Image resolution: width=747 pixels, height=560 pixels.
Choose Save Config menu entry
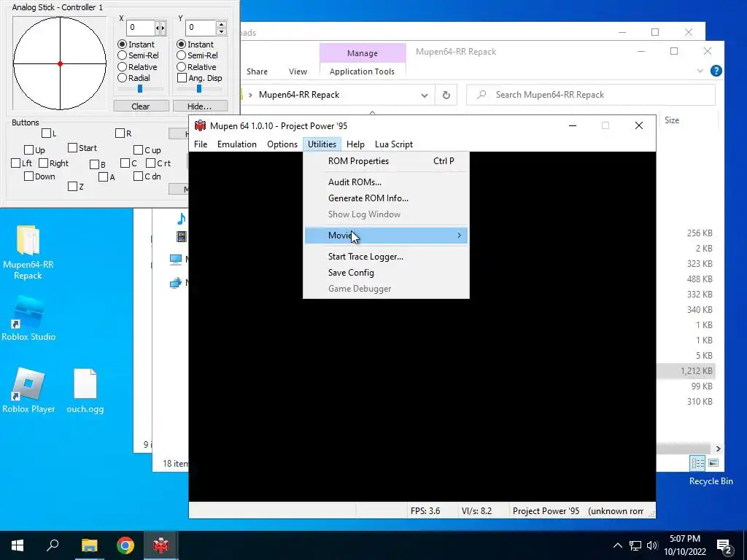pos(386,273)
